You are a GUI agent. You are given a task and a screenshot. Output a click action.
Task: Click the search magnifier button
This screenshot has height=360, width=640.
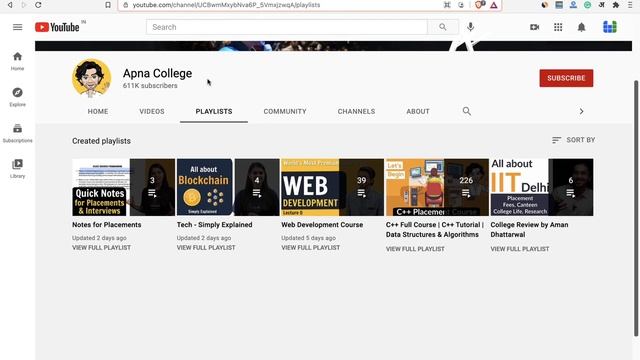[443, 27]
